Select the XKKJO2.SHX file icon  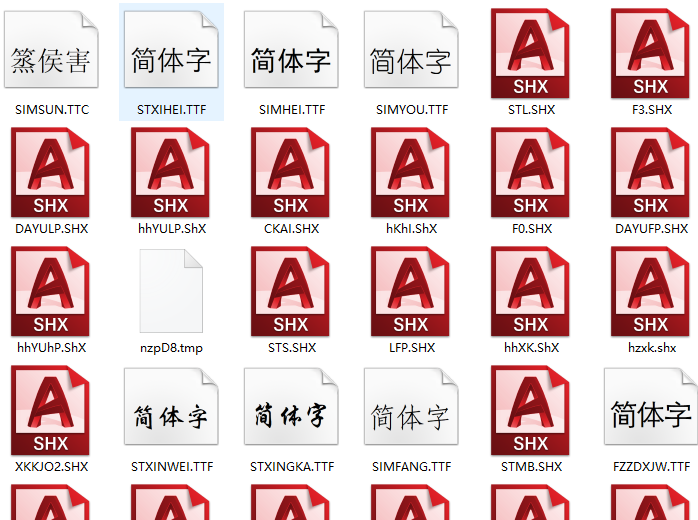click(x=50, y=410)
